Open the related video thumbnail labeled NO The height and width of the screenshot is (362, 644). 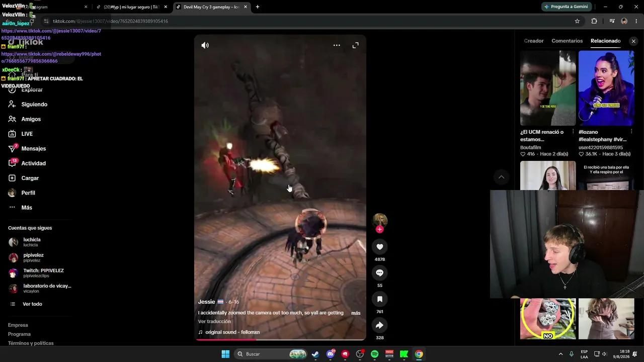(x=548, y=319)
